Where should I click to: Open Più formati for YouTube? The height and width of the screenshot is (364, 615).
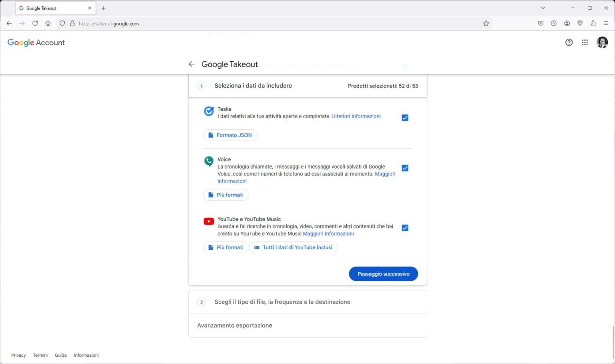226,247
